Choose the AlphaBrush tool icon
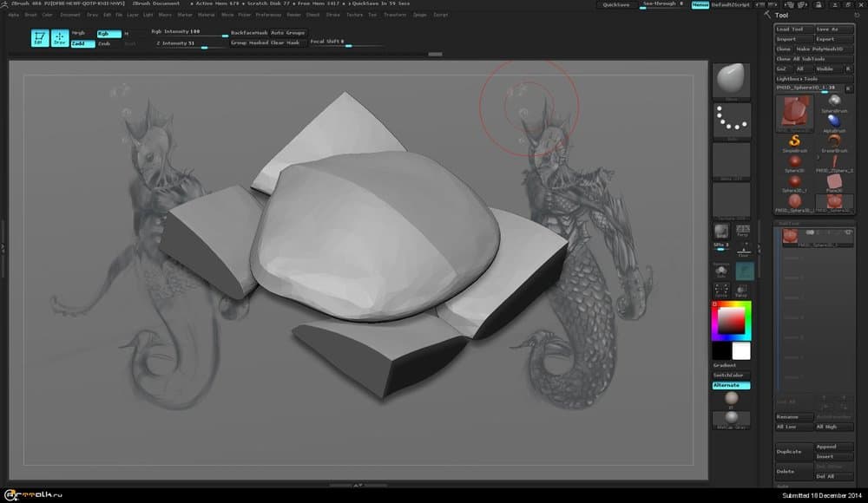Viewport: 868px width, 503px height. [834, 121]
